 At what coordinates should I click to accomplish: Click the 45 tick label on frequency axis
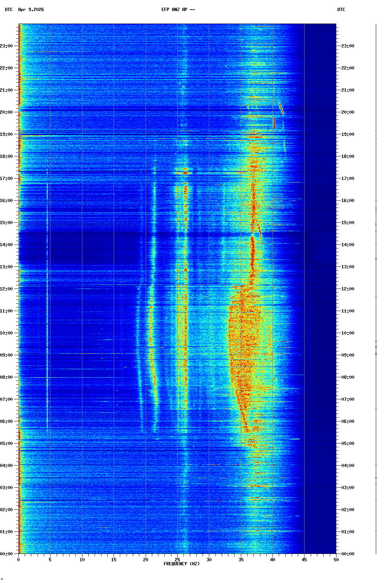tap(304, 560)
